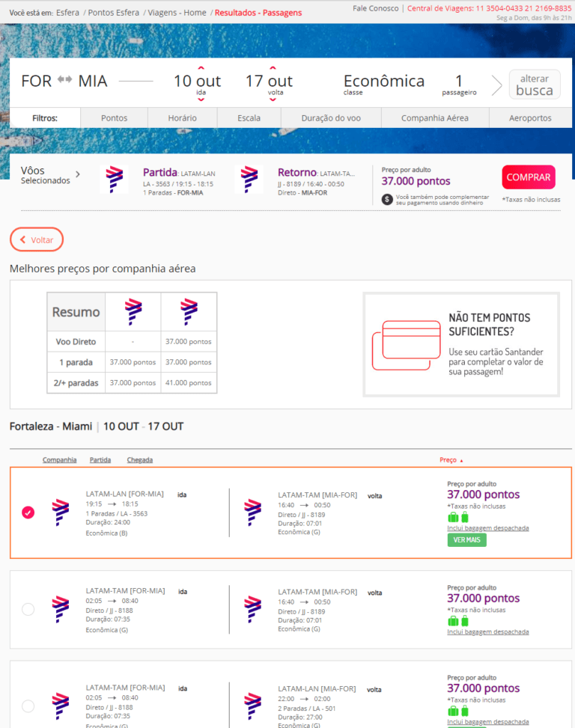575x728 pixels.
Task: Click the red COMPRAR button
Action: (529, 177)
